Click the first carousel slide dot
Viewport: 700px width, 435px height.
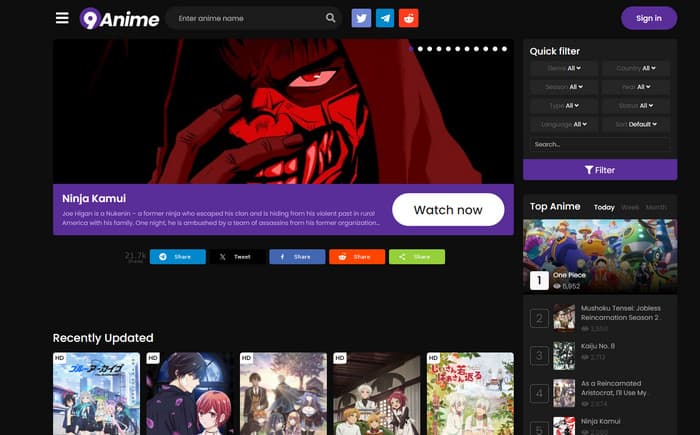[x=411, y=49]
